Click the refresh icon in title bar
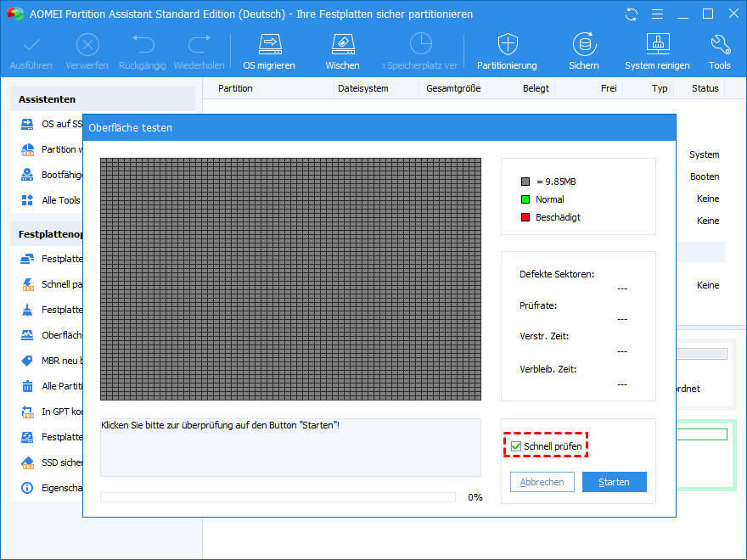This screenshot has height=560, width=747. click(632, 14)
